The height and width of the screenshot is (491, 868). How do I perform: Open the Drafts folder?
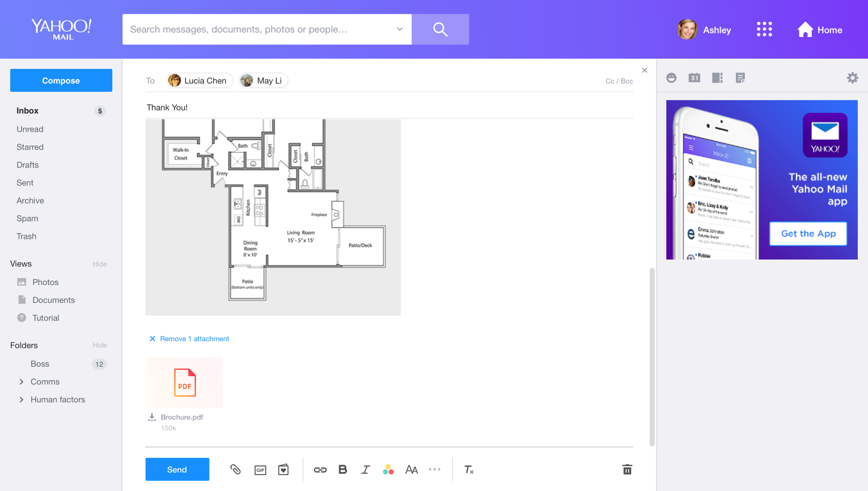pos(27,165)
